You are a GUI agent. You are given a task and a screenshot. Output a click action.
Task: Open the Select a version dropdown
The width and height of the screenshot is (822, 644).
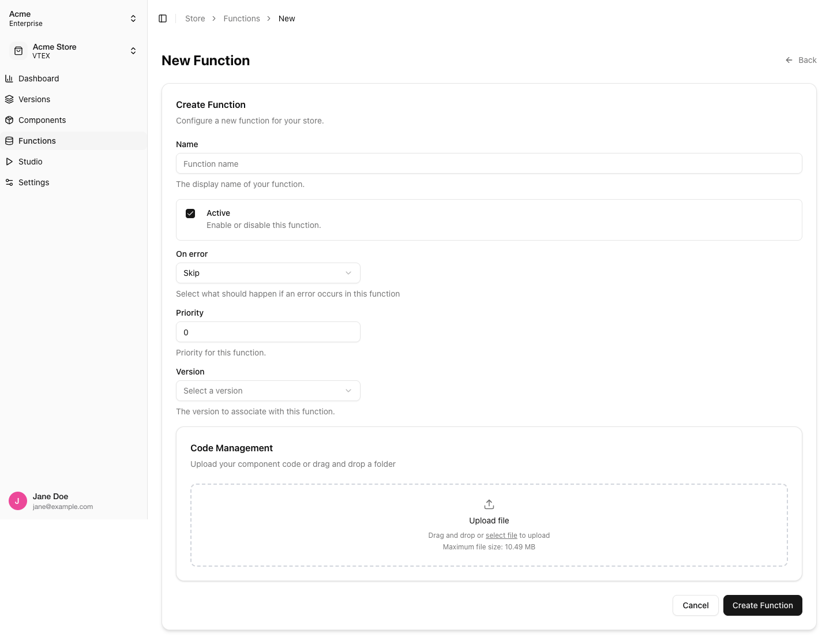pos(268,391)
